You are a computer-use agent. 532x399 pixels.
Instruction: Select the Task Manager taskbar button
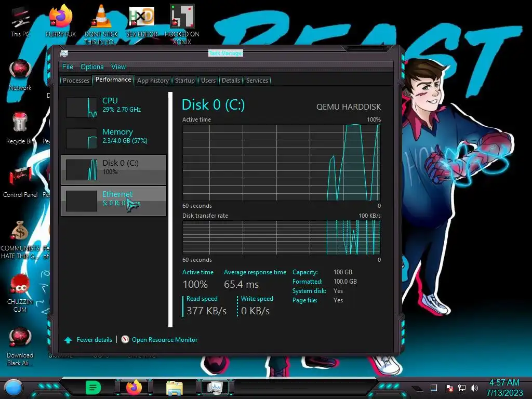pyautogui.click(x=215, y=388)
